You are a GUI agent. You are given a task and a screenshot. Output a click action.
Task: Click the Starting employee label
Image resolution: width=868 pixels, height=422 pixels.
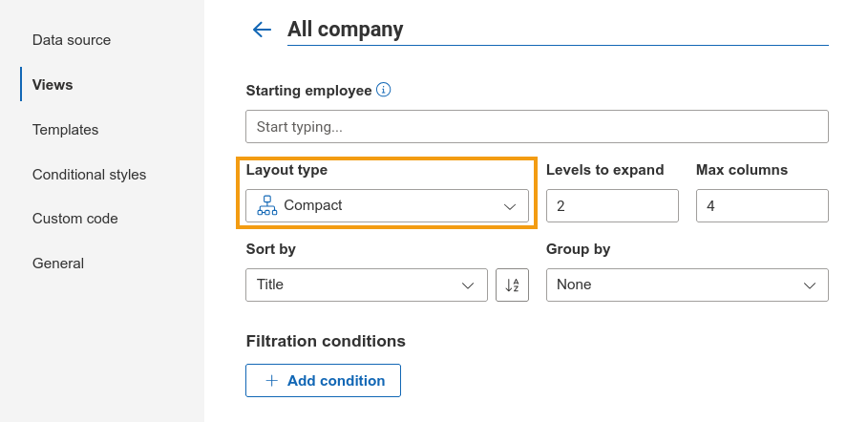click(308, 91)
